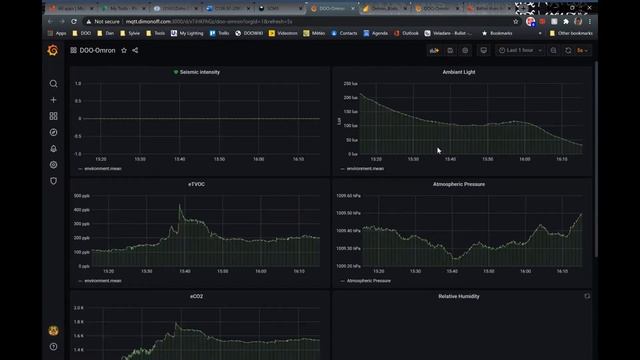Open the Contacts bookmark

pos(344,33)
